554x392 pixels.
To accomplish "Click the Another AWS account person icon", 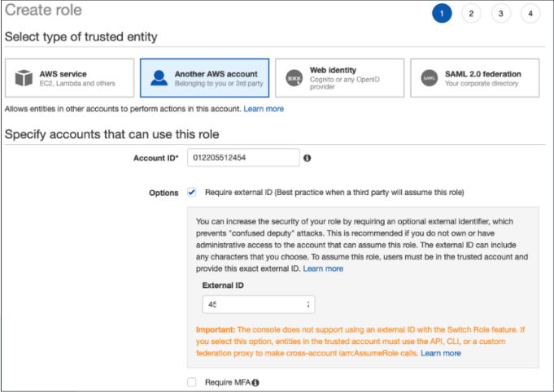I will coord(159,78).
